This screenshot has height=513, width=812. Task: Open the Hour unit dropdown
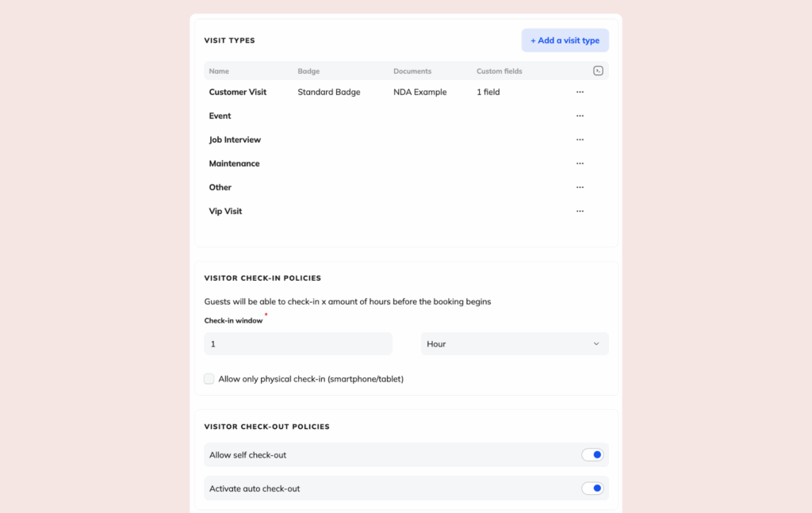click(515, 343)
